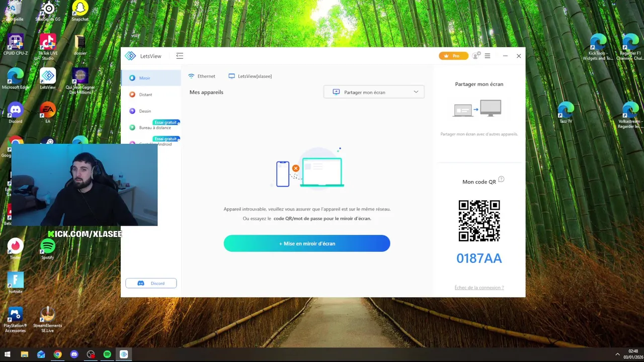Open the Microsoft Edge desktop shortcut

point(15,79)
